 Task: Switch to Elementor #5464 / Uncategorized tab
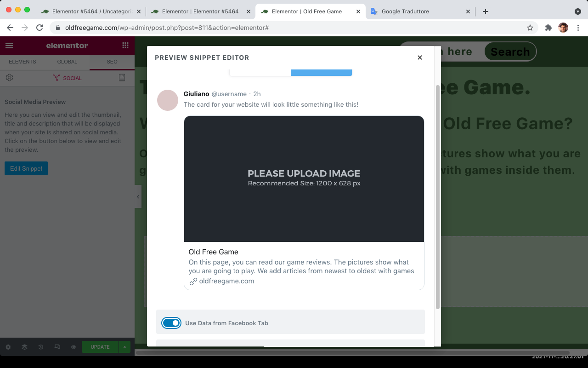pos(92,11)
